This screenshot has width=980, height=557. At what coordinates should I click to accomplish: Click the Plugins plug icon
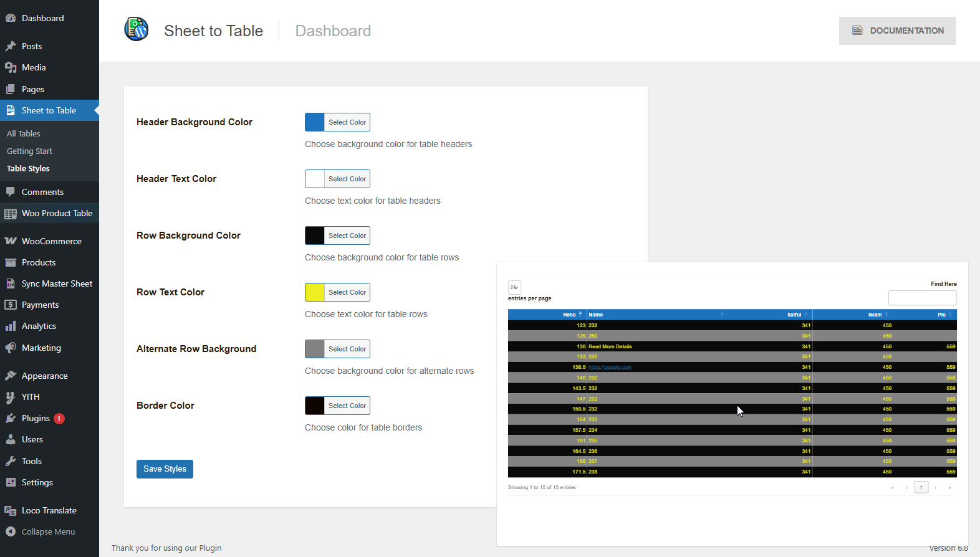[x=11, y=418]
